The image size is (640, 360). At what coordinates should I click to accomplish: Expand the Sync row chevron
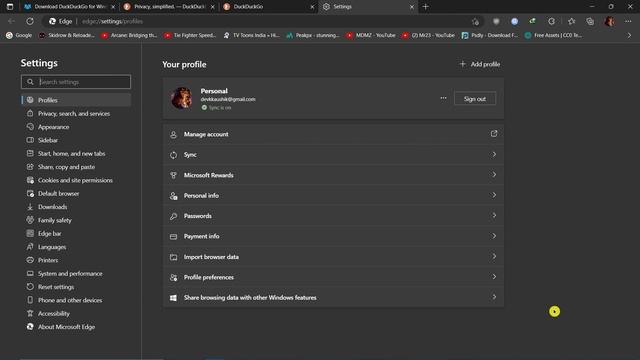(494, 154)
